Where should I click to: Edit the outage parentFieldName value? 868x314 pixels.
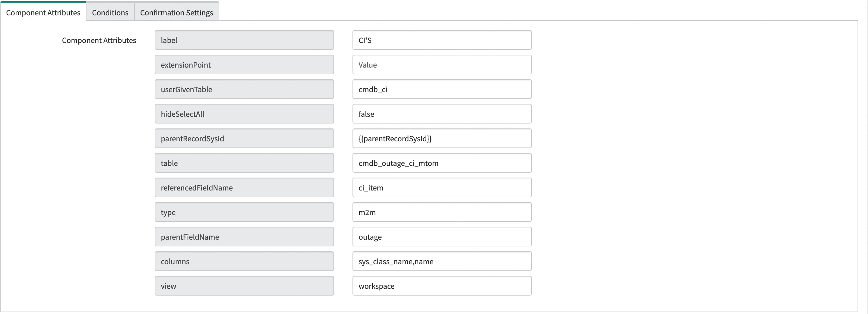442,237
